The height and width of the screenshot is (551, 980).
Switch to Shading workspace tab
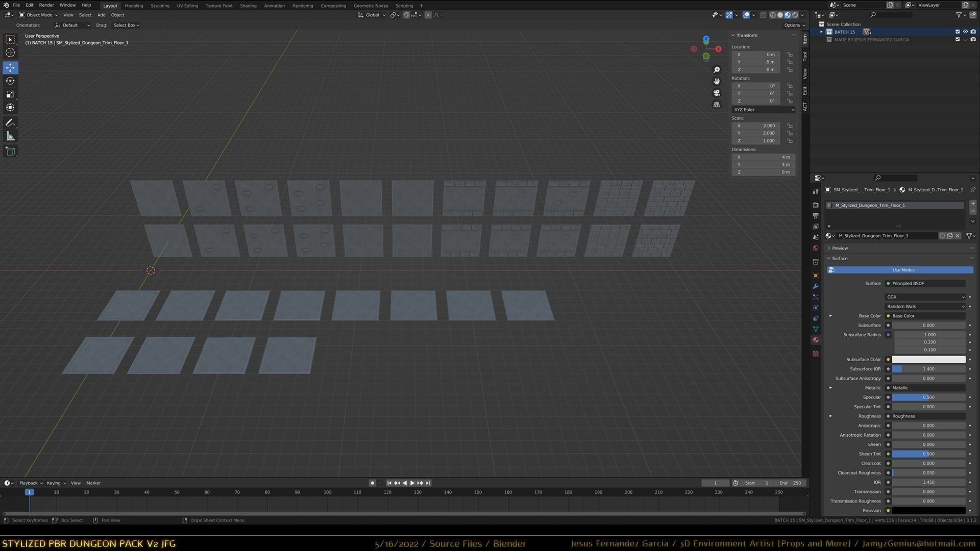coord(248,6)
